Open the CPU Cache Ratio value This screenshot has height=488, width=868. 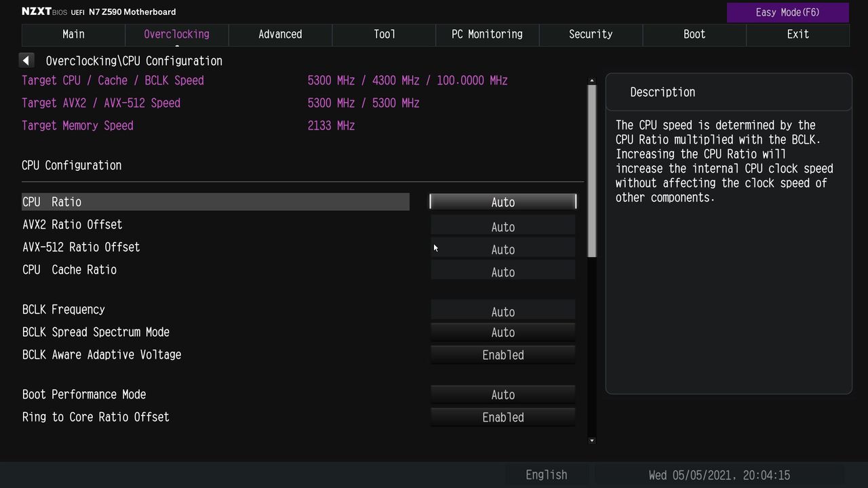503,272
